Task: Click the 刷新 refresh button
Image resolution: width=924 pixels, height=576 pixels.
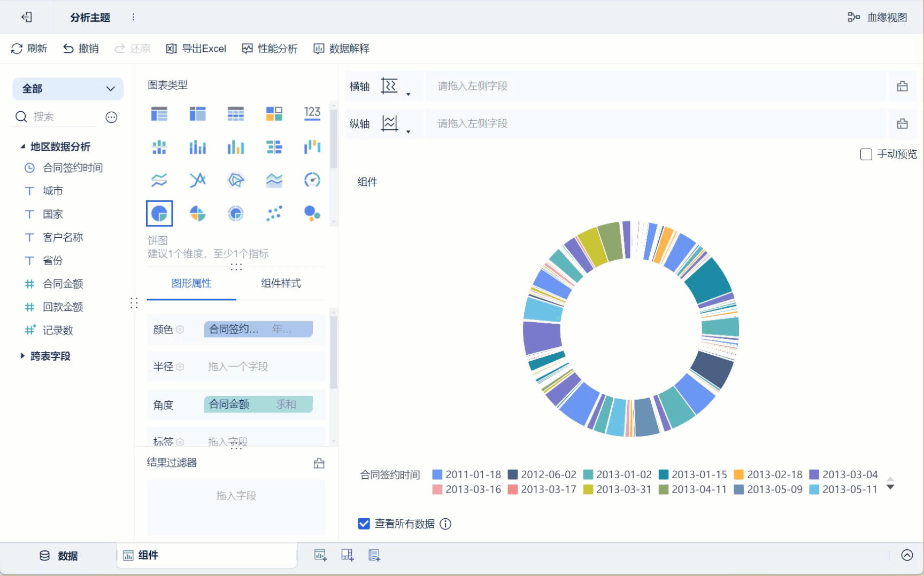Action: pos(29,49)
